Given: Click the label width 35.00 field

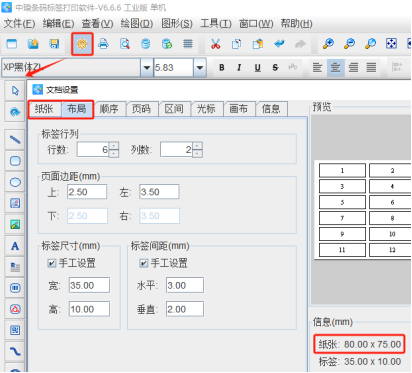Looking at the screenshot, I should [x=89, y=285].
